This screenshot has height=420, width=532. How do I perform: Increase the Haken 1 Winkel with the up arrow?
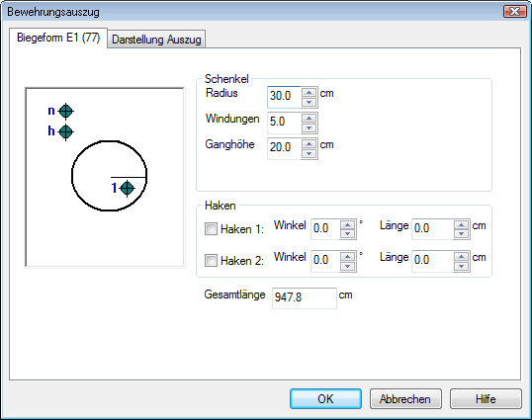pos(347,225)
